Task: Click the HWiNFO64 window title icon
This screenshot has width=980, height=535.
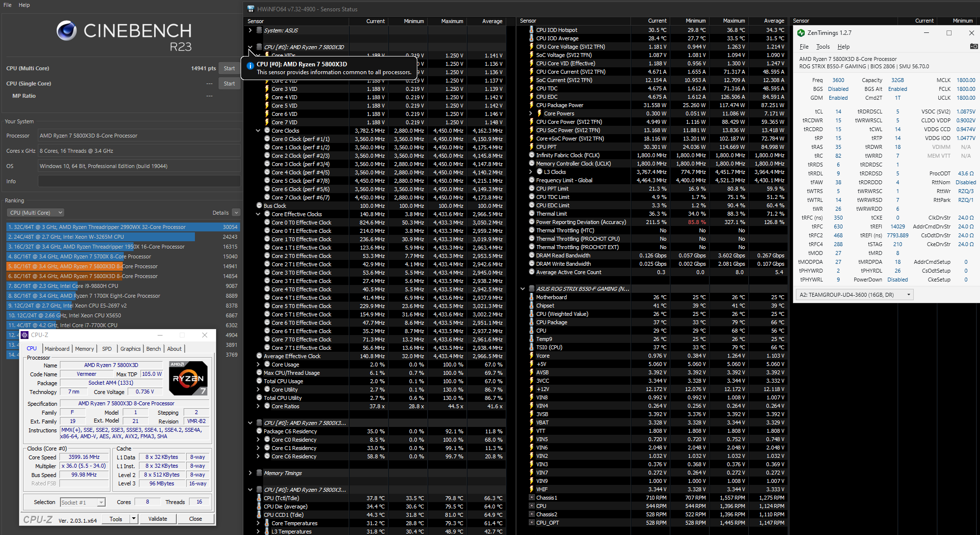Action: 251,9
